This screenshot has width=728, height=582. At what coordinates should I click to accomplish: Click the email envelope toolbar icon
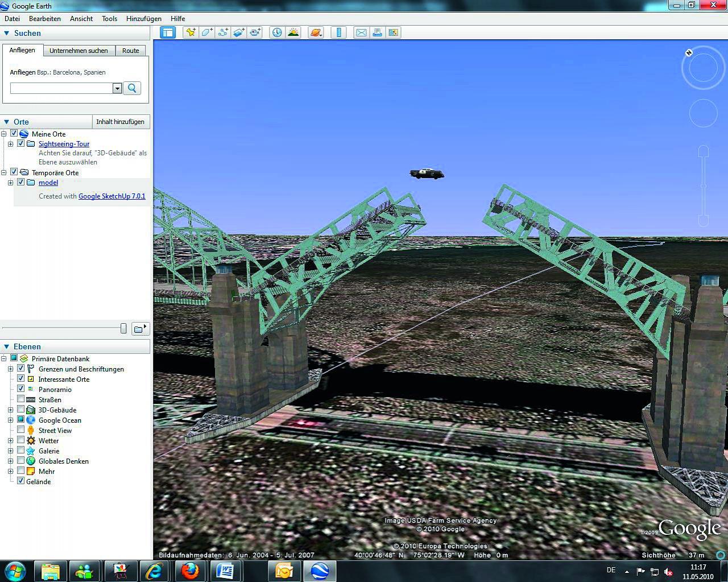(361, 32)
